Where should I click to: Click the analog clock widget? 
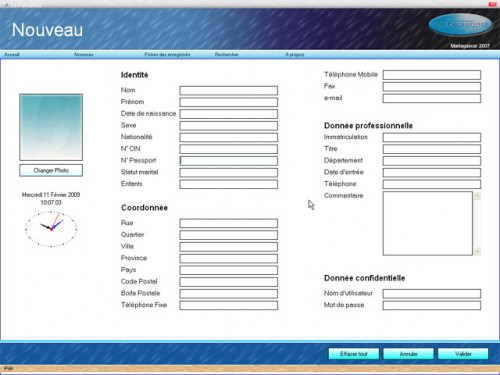[x=51, y=229]
